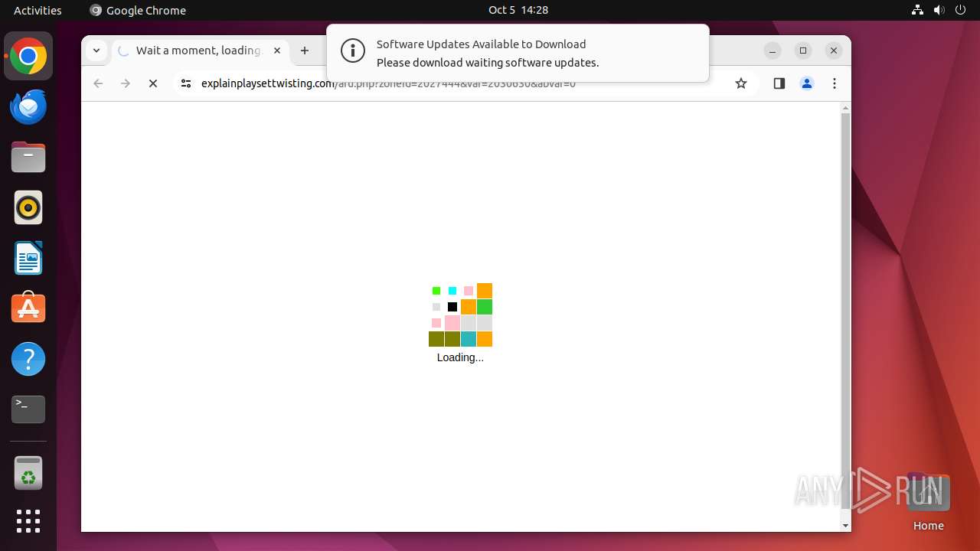Go back in Chrome history
The width and height of the screenshot is (980, 551).
[x=98, y=83]
